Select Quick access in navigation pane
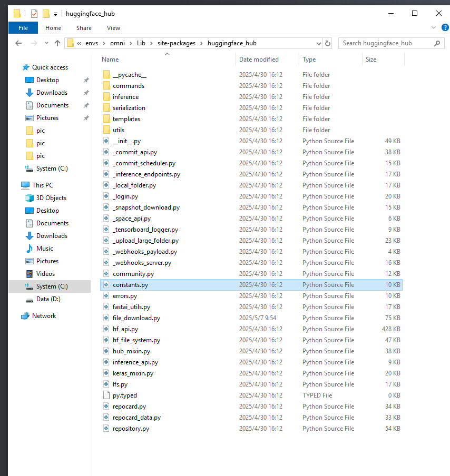Image resolution: width=450 pixels, height=476 pixels. tap(50, 67)
